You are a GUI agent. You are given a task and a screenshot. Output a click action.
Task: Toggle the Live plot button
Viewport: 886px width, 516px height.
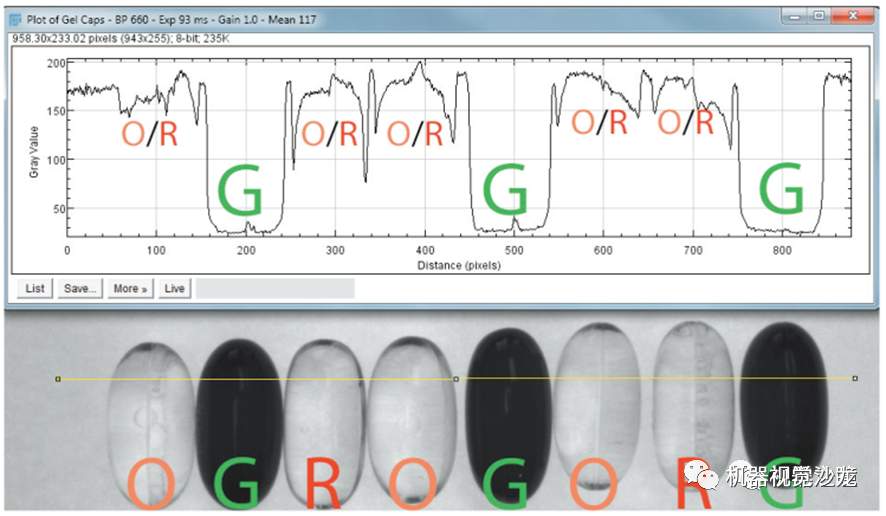point(175,288)
